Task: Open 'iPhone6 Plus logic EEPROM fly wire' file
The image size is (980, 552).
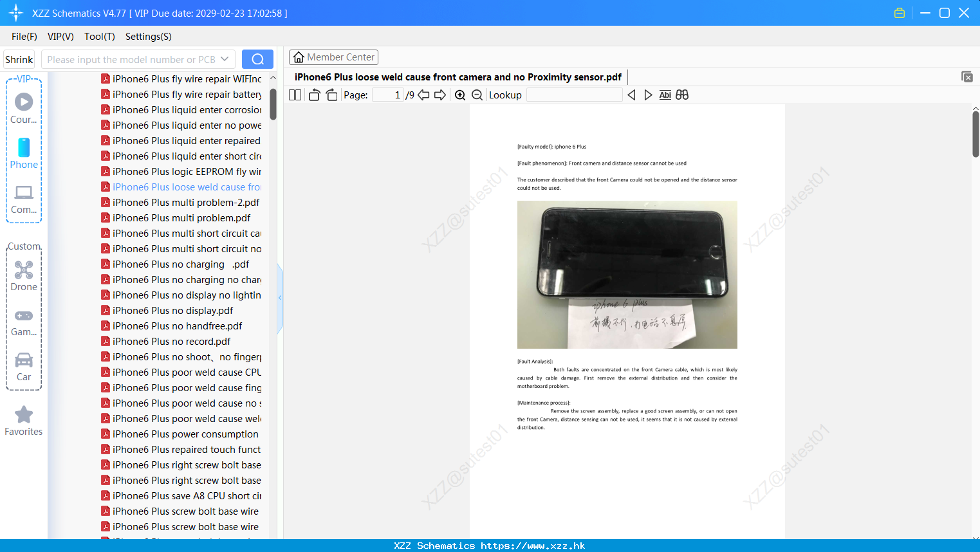Action: pos(181,172)
